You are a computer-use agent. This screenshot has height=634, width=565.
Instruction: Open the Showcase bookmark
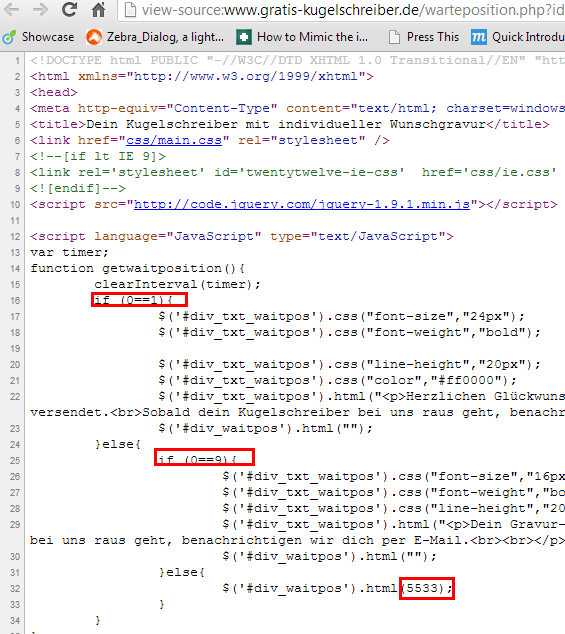(38, 37)
